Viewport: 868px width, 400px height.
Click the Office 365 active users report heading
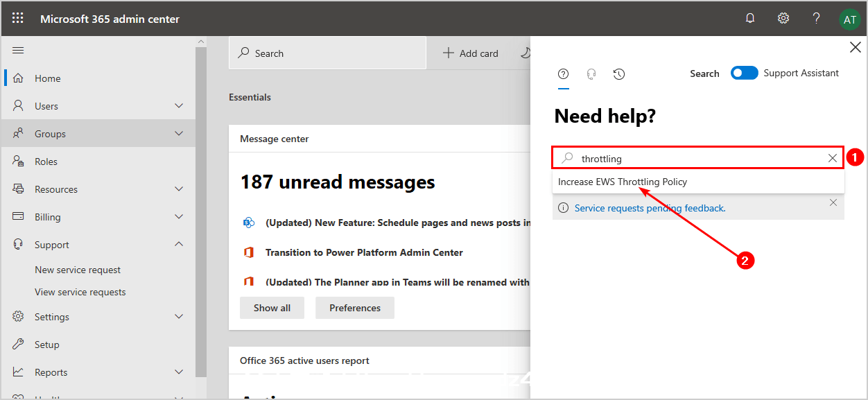pyautogui.click(x=304, y=360)
